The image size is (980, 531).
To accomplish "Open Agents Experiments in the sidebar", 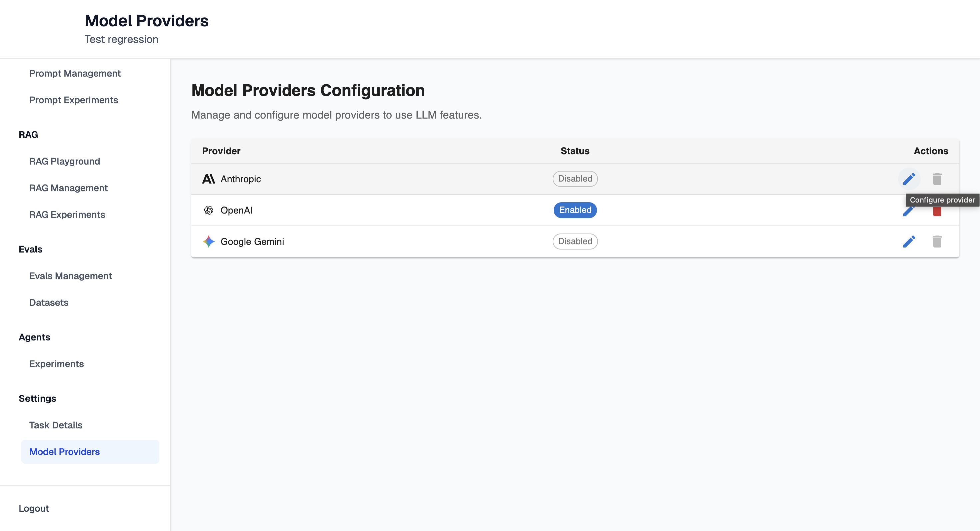I will 57,364.
